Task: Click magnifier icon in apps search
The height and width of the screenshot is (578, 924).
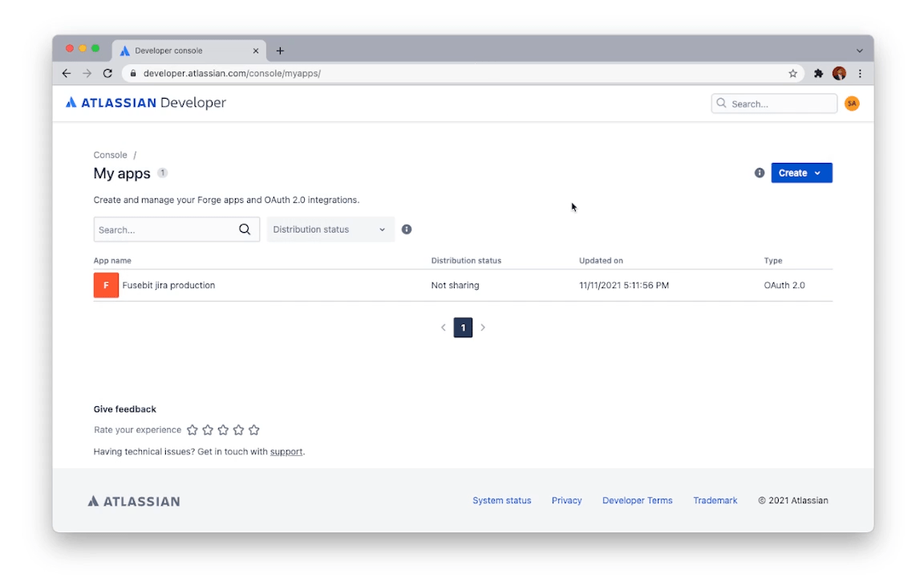Action: coord(245,230)
